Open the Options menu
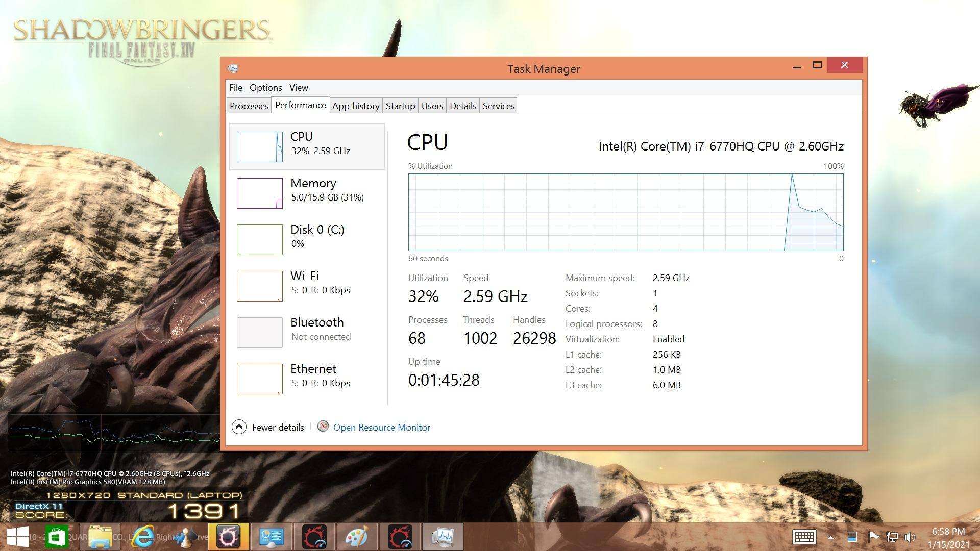This screenshot has height=551, width=980. [x=265, y=88]
